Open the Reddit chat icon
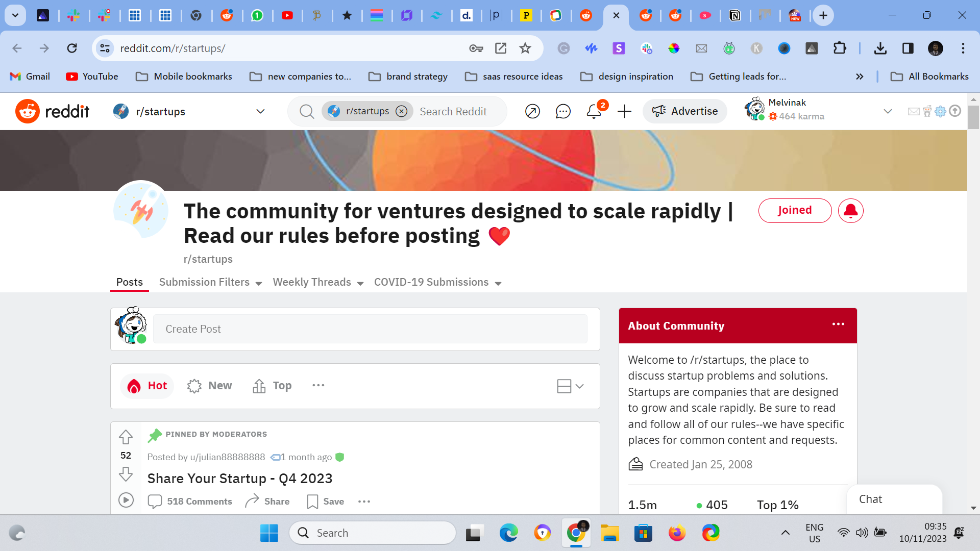Viewport: 980px width, 551px height. (562, 111)
